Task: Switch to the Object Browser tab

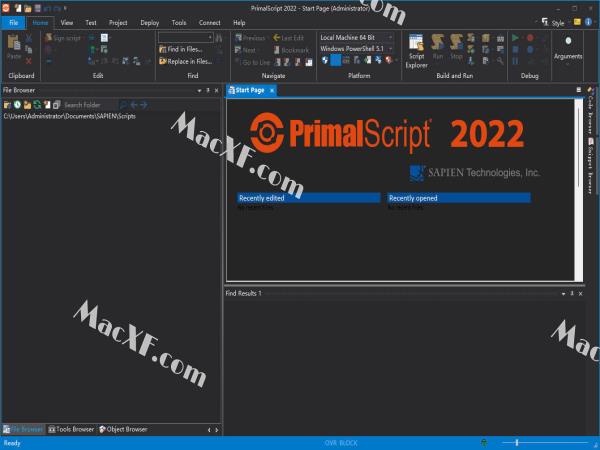Action: [x=123, y=430]
